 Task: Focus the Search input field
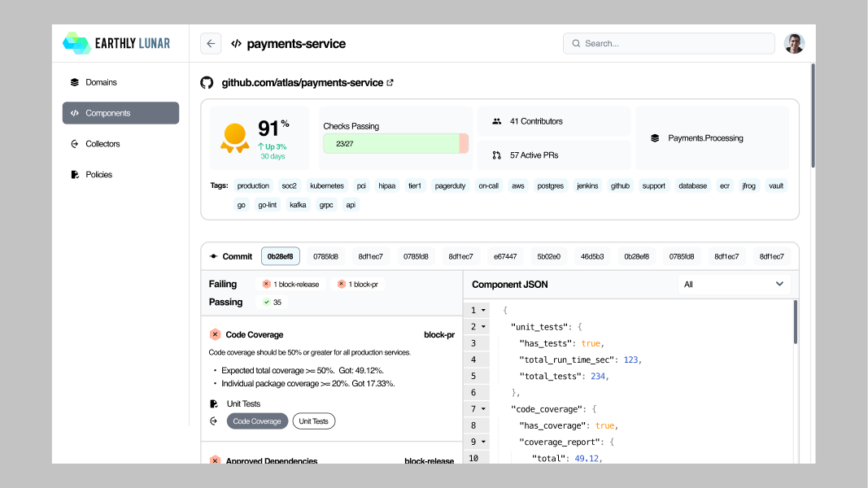tap(669, 43)
